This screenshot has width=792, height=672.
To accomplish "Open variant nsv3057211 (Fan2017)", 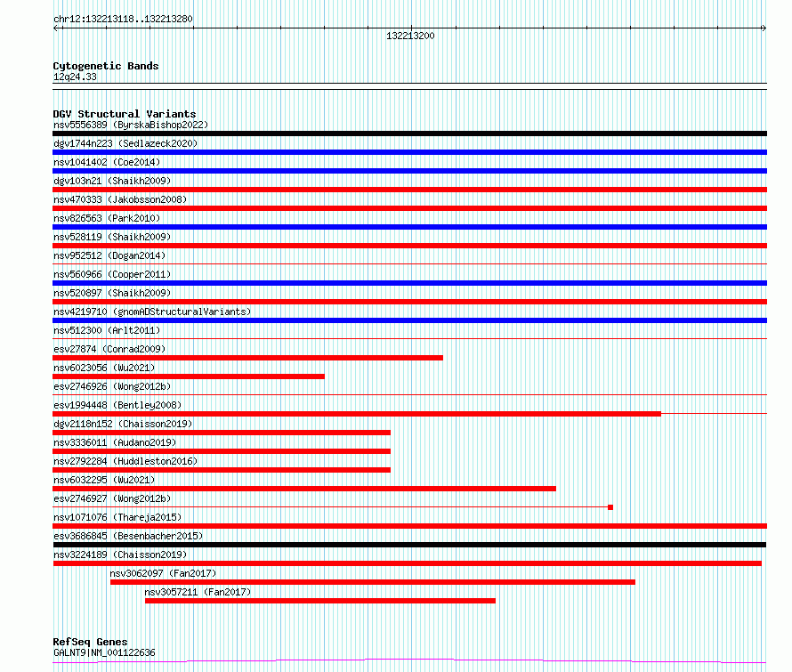I will (x=198, y=592).
